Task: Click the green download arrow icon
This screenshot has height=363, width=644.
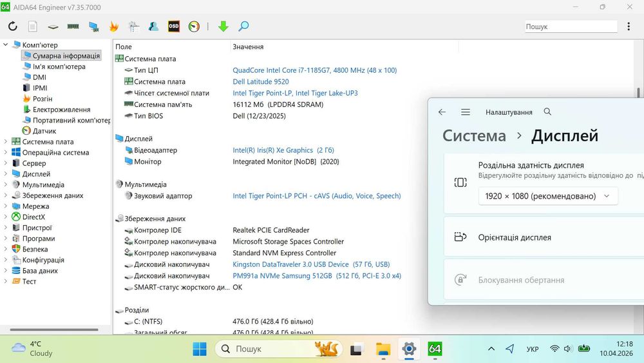Action: tap(223, 26)
